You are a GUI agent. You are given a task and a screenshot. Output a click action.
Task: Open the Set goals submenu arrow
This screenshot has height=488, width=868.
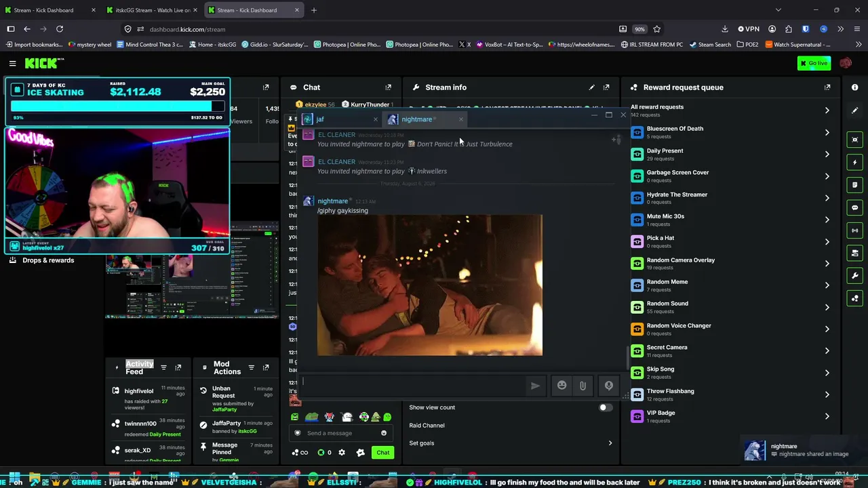pos(610,443)
